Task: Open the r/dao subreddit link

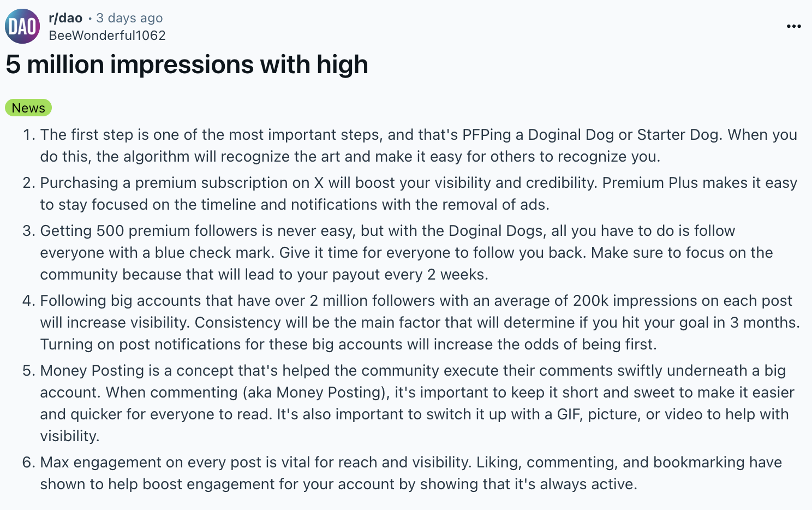Action: click(65, 18)
